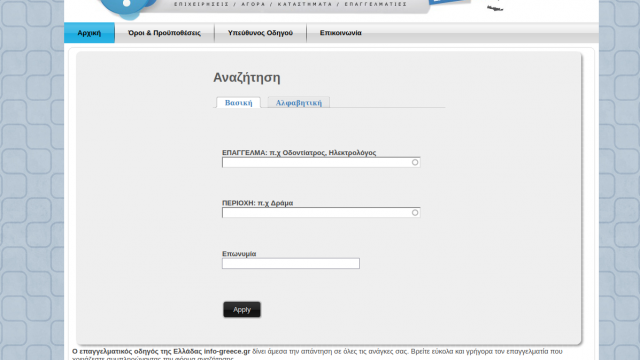Viewport: 640px width, 360px height.
Task: Click the autocomplete circle in ΠΕΡΙΟΧΗ field
Action: click(415, 213)
